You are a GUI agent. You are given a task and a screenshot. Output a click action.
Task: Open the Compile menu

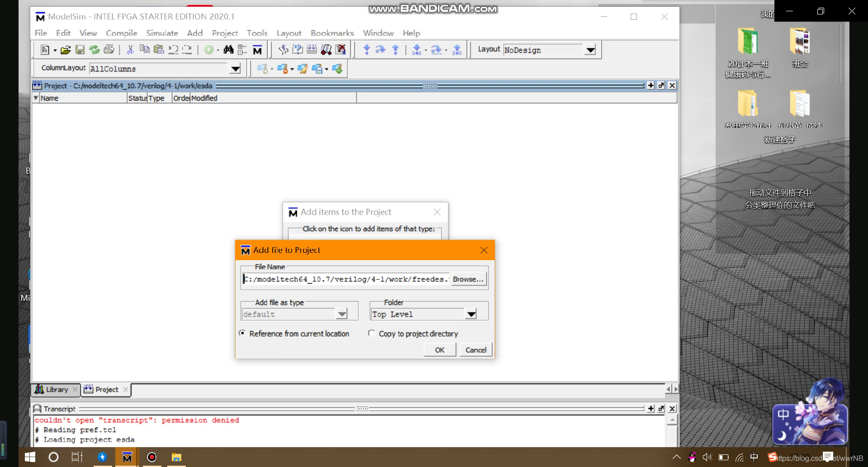121,33
